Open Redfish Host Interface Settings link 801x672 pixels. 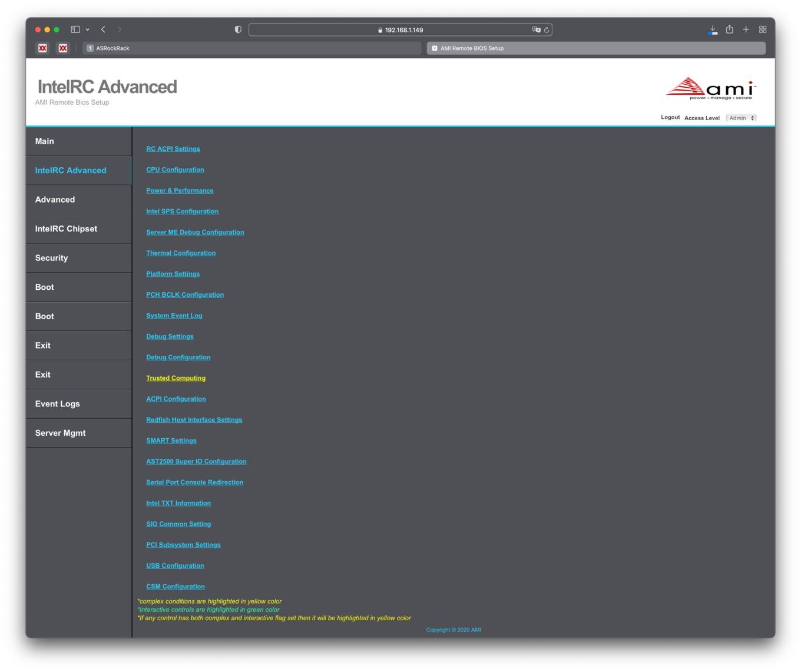pos(194,420)
